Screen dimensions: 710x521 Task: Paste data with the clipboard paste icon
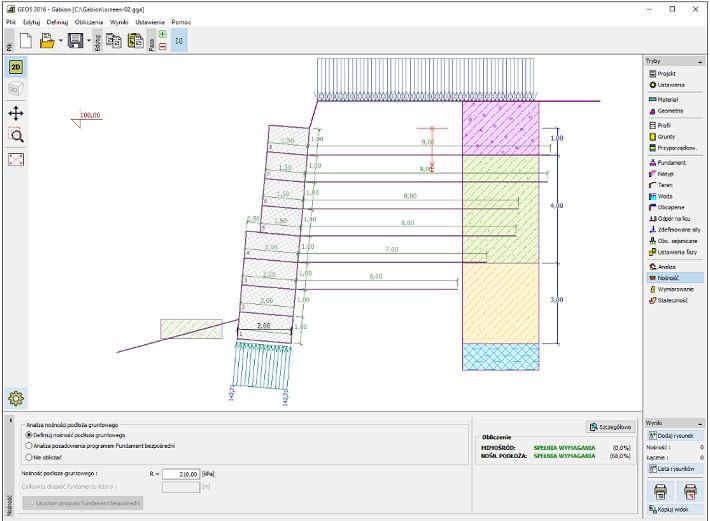(135, 41)
